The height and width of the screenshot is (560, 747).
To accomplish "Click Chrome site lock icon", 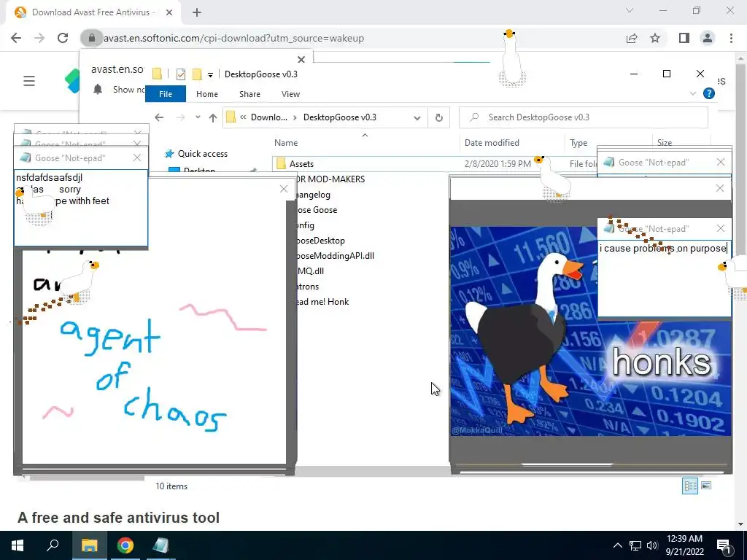I will point(92,38).
